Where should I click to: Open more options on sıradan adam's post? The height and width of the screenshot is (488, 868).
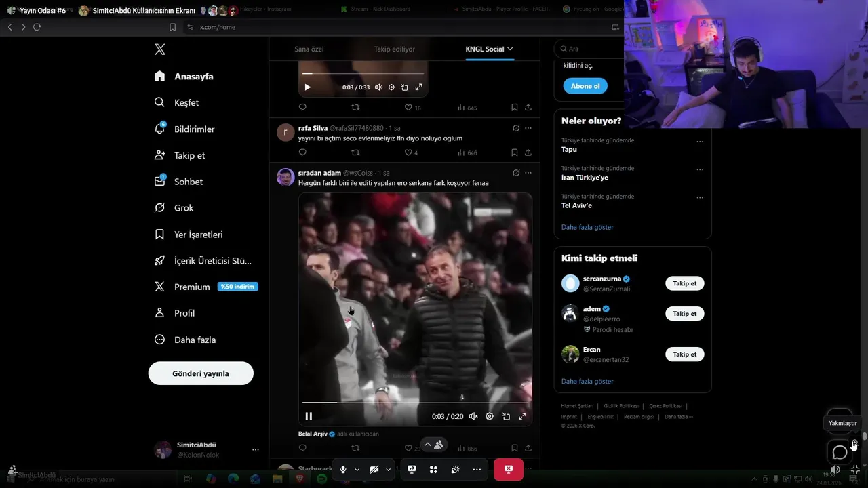click(x=528, y=173)
